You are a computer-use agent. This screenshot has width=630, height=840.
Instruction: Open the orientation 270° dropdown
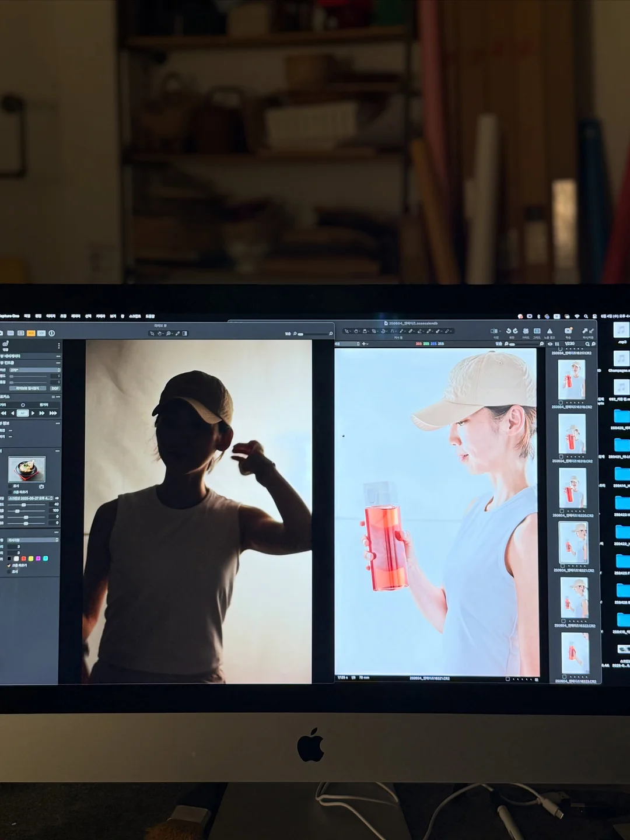tap(35, 370)
